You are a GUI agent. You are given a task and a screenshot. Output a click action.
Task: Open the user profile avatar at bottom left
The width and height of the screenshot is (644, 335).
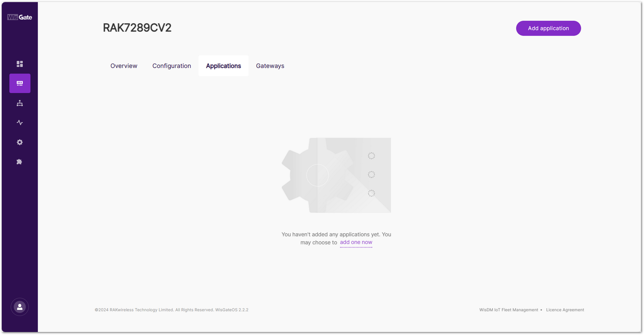click(x=19, y=306)
